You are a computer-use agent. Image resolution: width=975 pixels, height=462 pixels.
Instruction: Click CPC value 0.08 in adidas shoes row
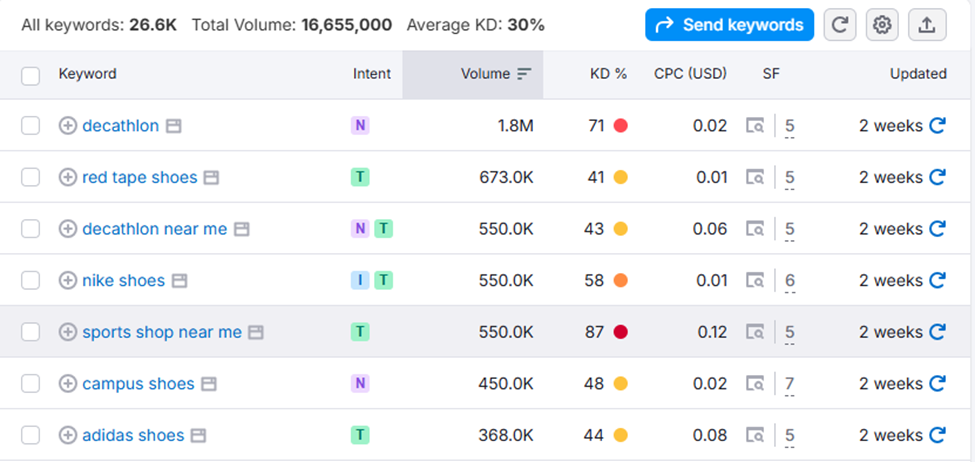tap(710, 435)
